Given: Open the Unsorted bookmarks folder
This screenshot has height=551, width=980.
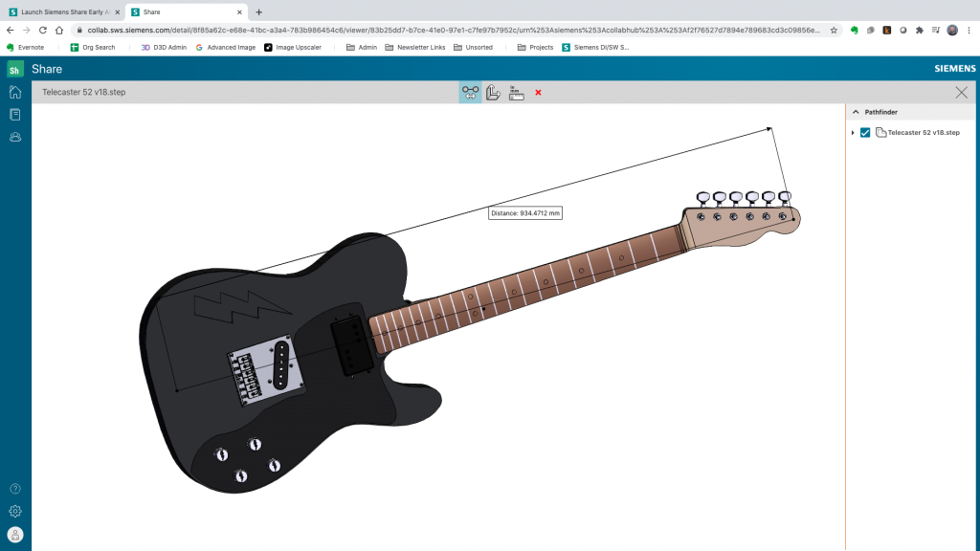Looking at the screenshot, I should click(x=473, y=48).
